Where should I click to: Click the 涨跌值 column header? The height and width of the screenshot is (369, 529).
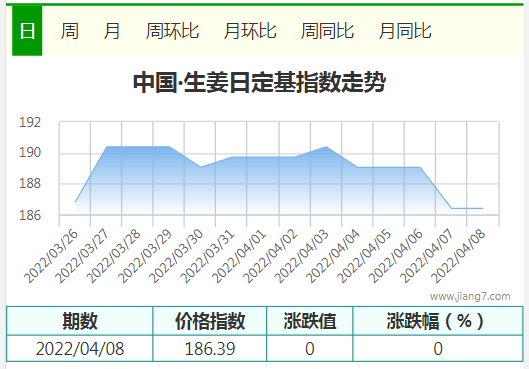[310, 321]
